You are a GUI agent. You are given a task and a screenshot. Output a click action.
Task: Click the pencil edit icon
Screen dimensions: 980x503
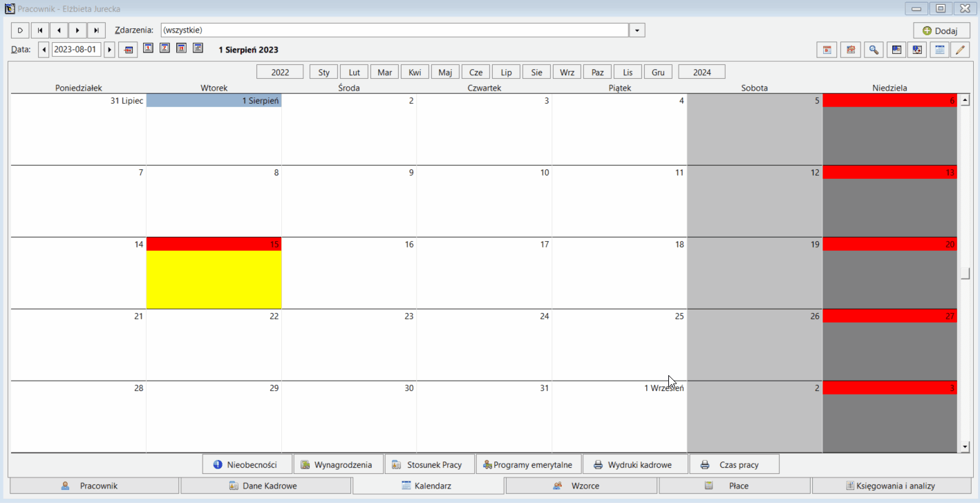959,50
